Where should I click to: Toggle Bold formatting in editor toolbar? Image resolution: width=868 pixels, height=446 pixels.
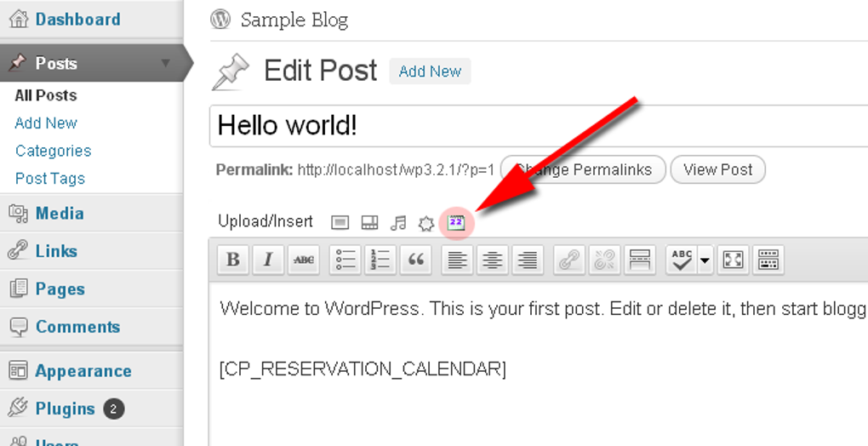click(233, 260)
